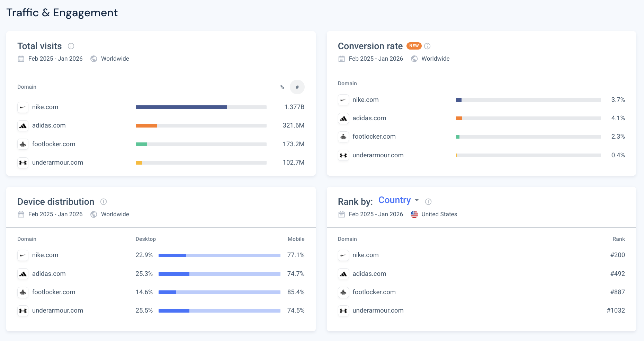Click adidas.com 4.1% conversion value
The width and height of the screenshot is (644, 341).
coord(618,118)
